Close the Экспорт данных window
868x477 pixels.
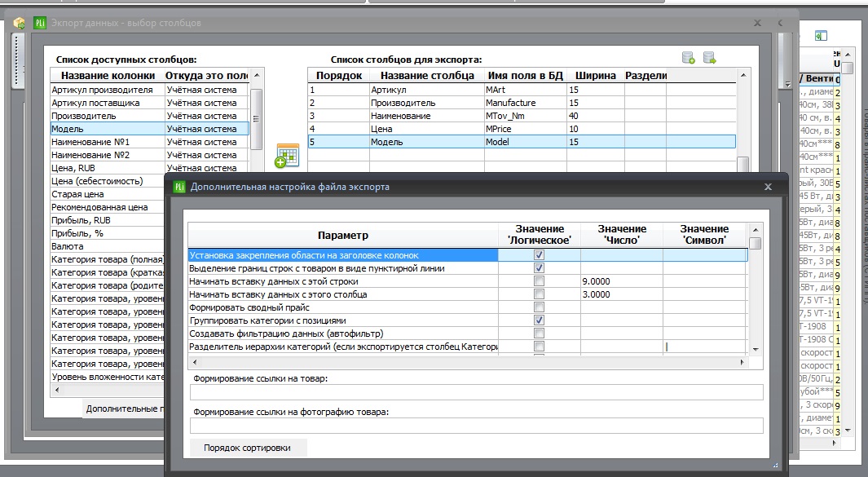coord(757,23)
